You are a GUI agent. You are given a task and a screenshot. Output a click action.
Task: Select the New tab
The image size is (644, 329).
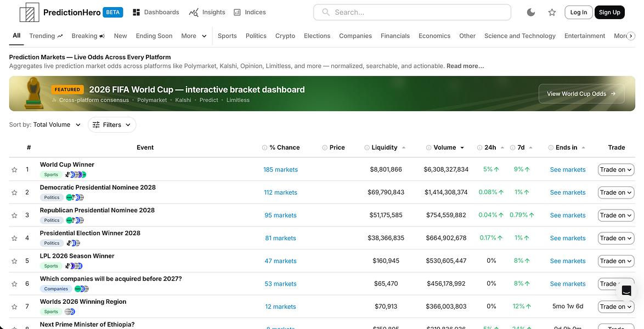coord(120,36)
